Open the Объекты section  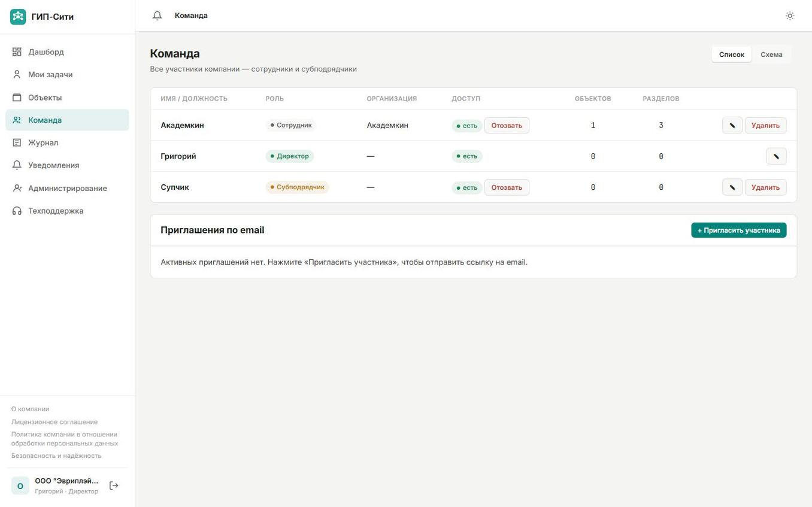click(x=67, y=98)
